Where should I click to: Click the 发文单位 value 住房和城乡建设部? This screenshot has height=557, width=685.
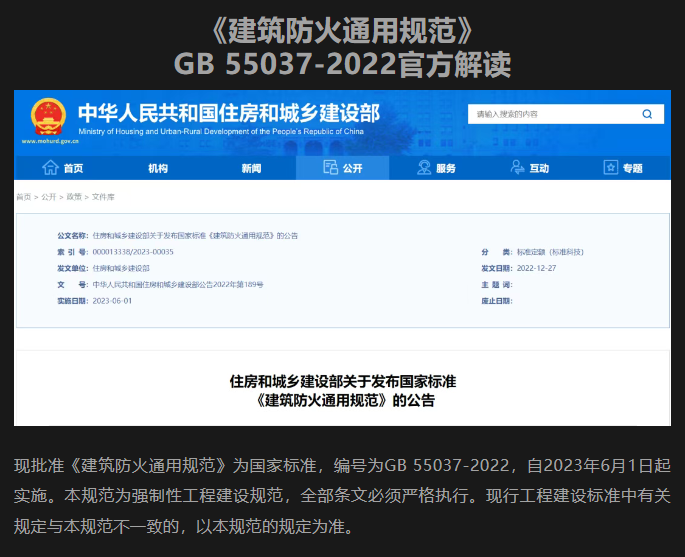[x=121, y=268]
